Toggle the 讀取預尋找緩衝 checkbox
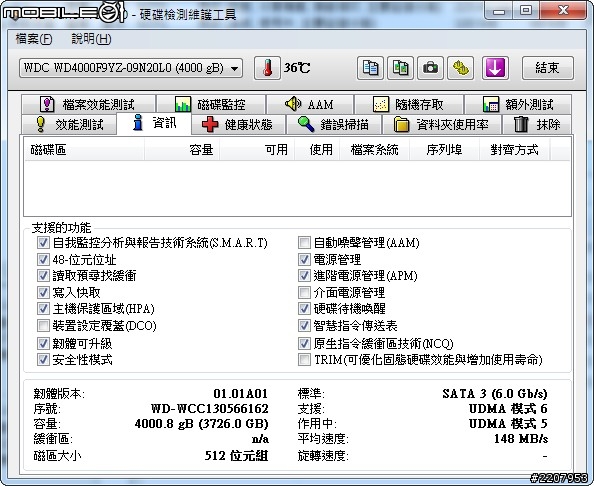594x486 pixels. click(x=43, y=275)
